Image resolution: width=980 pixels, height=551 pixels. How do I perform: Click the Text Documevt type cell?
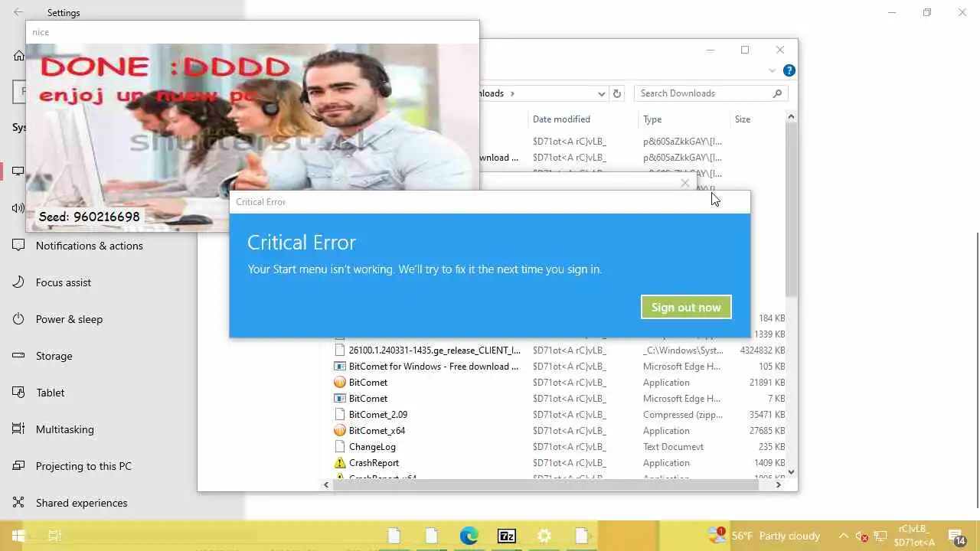pyautogui.click(x=673, y=446)
